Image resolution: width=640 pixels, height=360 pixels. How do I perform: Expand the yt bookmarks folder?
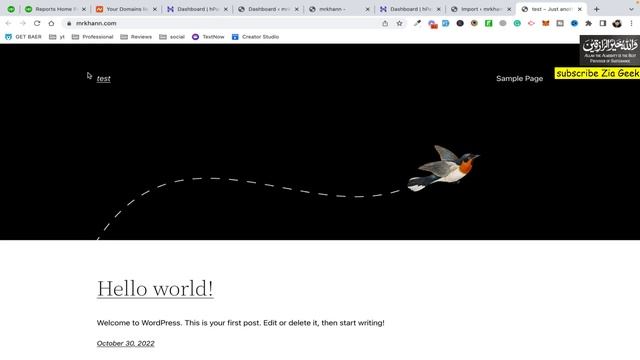pyautogui.click(x=57, y=37)
